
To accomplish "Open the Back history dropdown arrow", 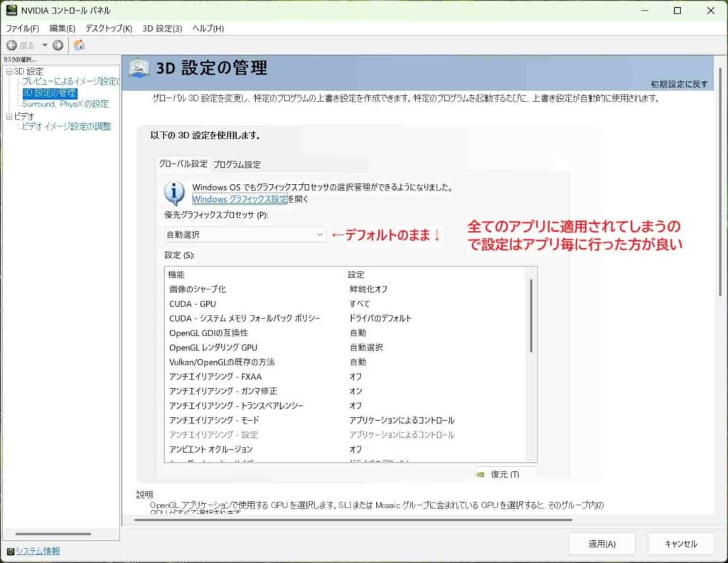I will (45, 45).
